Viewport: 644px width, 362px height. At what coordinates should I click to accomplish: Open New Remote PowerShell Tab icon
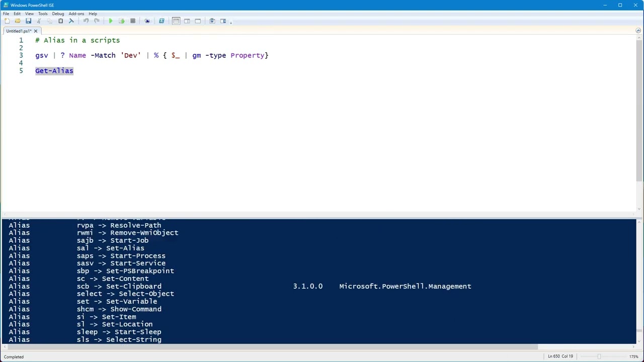coord(147,21)
